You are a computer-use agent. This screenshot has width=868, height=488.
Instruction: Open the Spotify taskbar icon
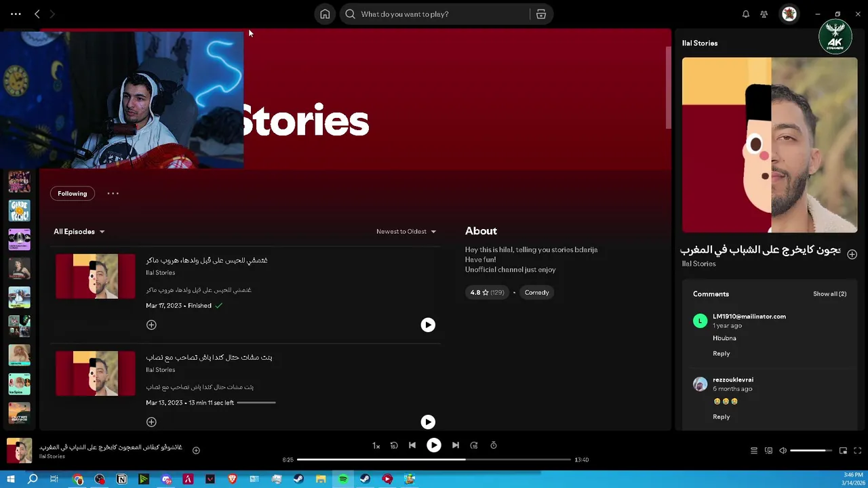click(x=343, y=479)
